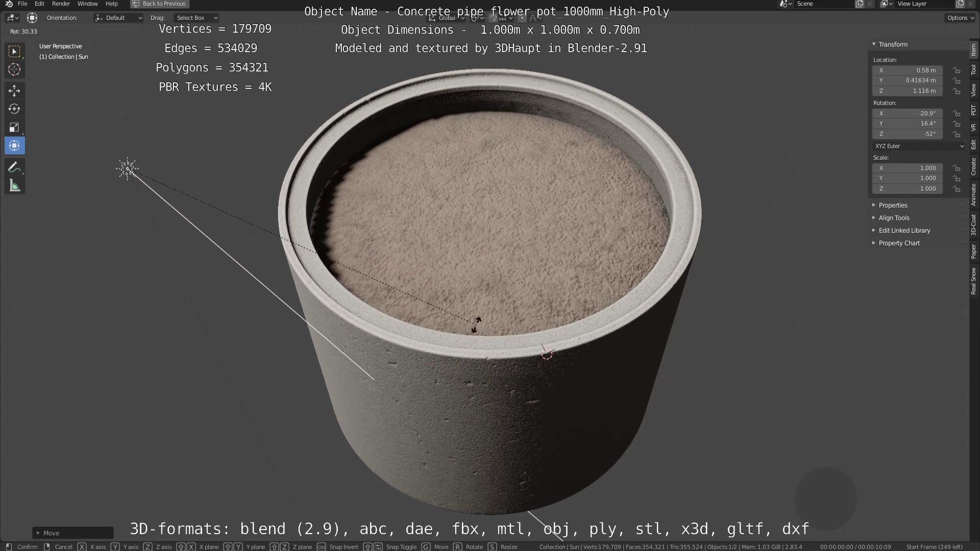
Task: Switch to the Tool sidebar tab
Action: tap(974, 70)
